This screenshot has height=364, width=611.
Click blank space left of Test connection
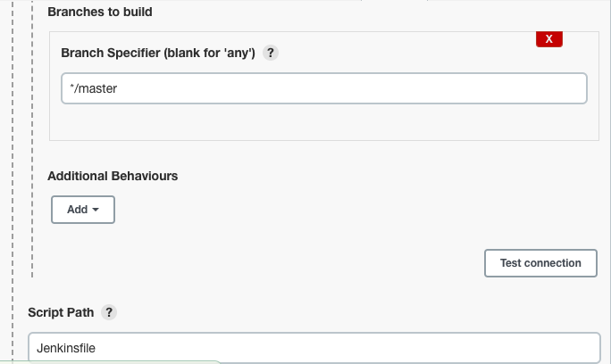(x=297, y=263)
